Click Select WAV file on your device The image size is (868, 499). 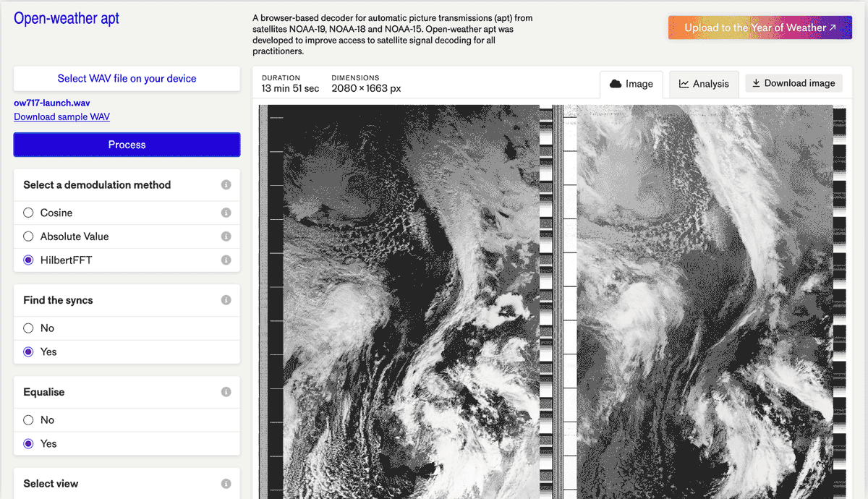click(127, 78)
